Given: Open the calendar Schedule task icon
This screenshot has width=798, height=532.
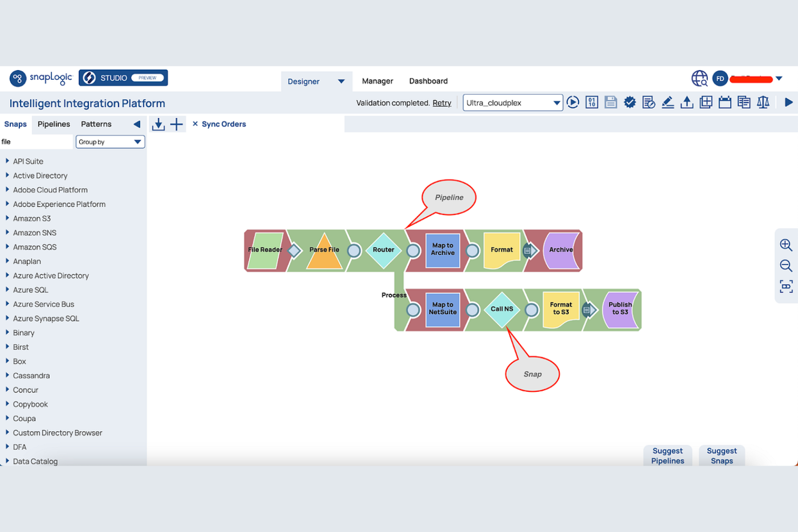Looking at the screenshot, I should tap(725, 102).
